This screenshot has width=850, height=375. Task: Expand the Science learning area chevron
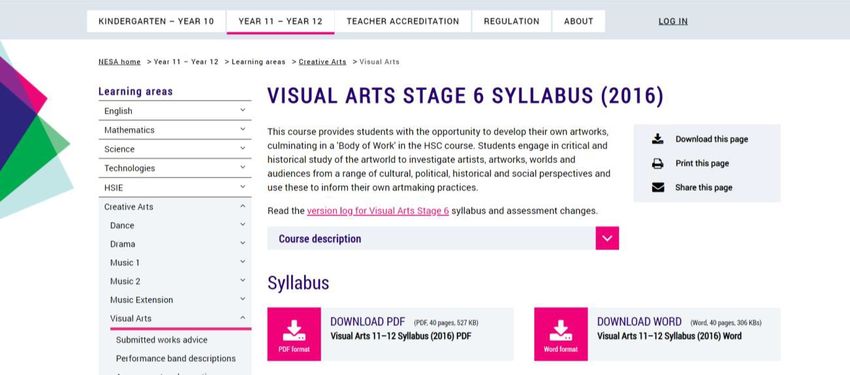coord(242,148)
